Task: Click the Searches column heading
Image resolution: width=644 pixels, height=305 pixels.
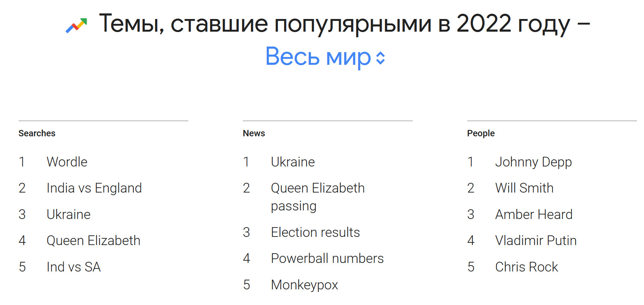Action: pyautogui.click(x=37, y=133)
